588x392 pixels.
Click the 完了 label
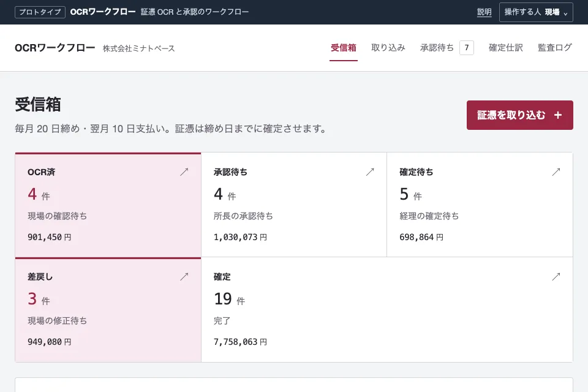[x=222, y=321]
